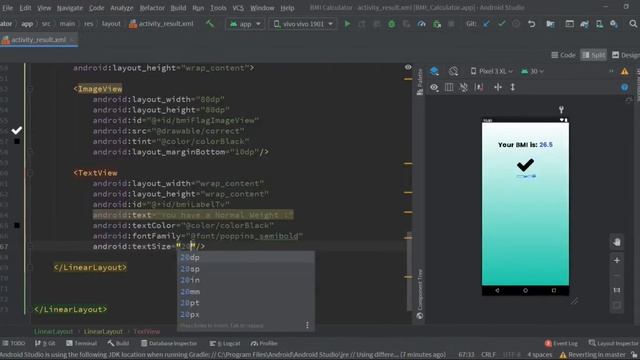The width and height of the screenshot is (640, 360).
Task: Zoom in with the plus button in preview
Action: tap(617, 260)
